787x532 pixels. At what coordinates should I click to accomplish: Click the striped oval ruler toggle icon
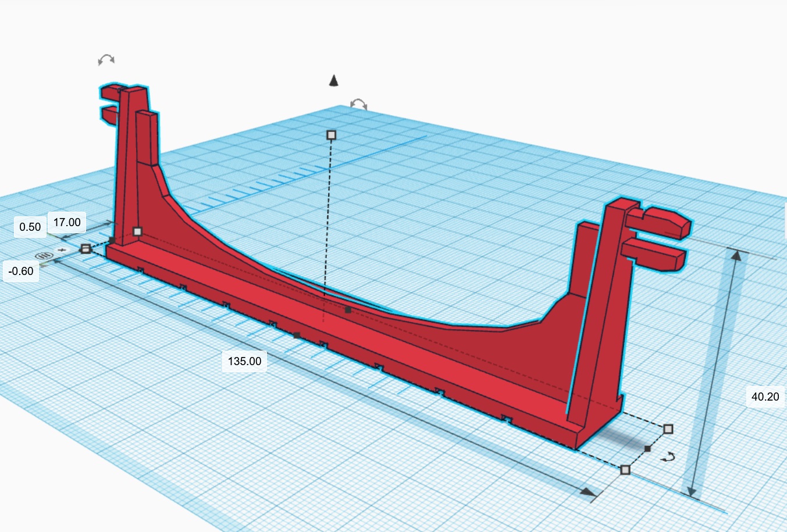pos(44,255)
